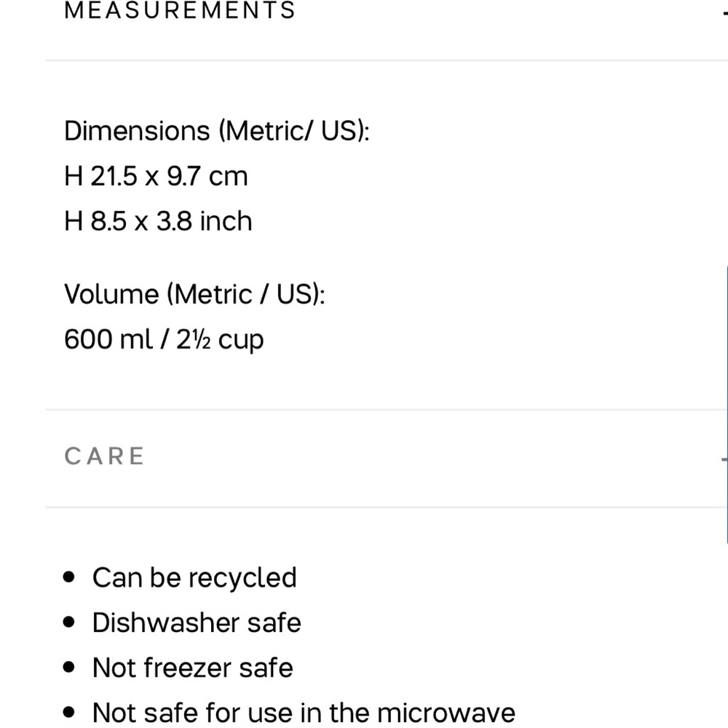Viewport: 728px width, 728px height.
Task: Click the bullet before Not freezer safe
Action: (70, 668)
